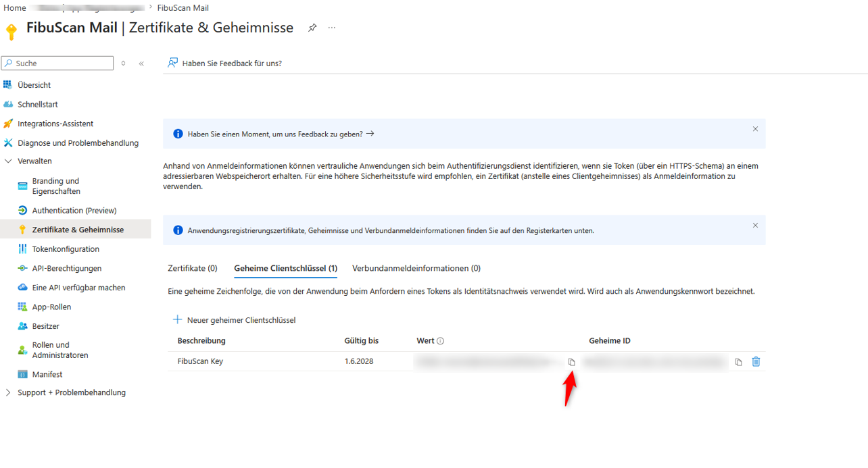Copy the Geheime ID value
The width and height of the screenshot is (868, 468).
tap(738, 362)
